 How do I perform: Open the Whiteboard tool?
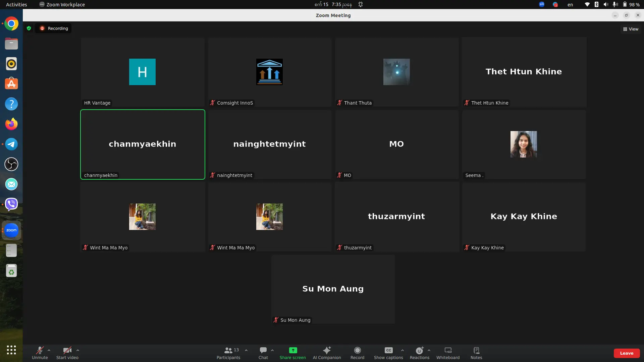point(448,351)
